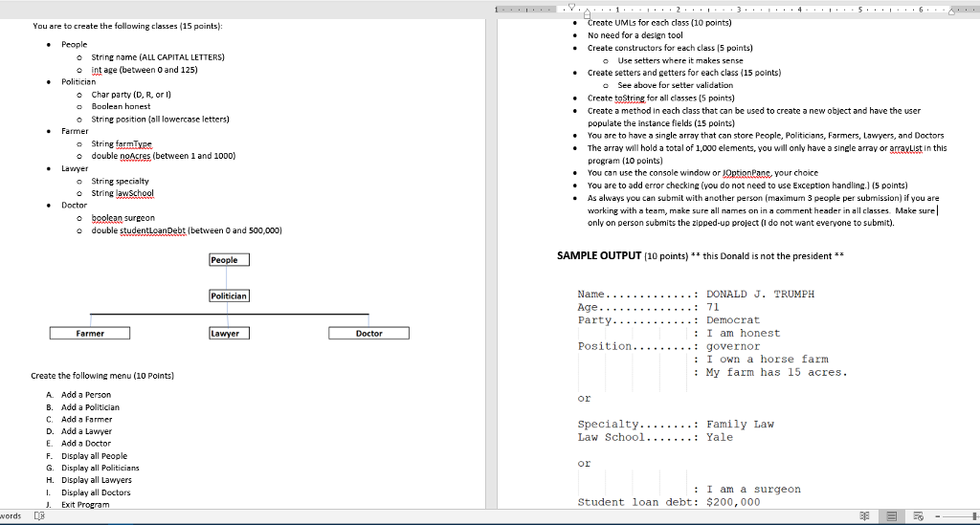
Task: Click the menu line 'Display all Politicians'
Action: tap(100, 468)
